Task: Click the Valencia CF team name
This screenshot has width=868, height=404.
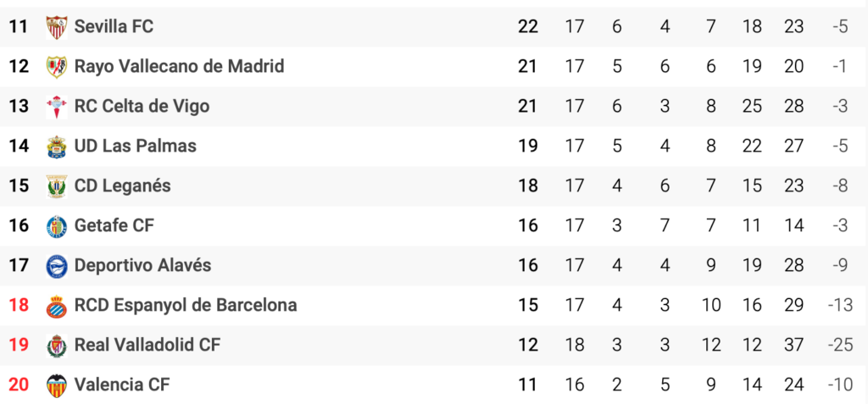Action: pos(122,385)
